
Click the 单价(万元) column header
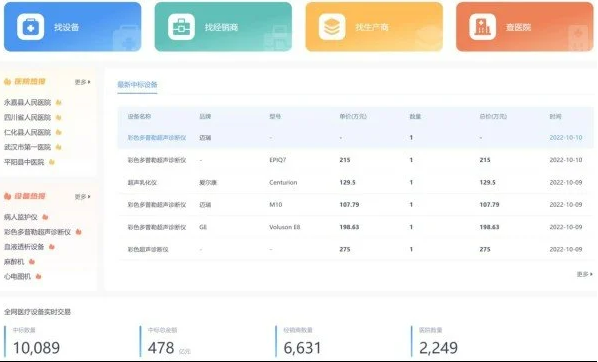pyautogui.click(x=353, y=116)
